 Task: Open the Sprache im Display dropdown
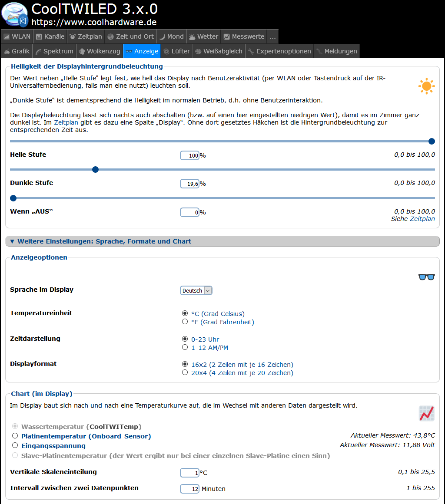[x=196, y=291]
